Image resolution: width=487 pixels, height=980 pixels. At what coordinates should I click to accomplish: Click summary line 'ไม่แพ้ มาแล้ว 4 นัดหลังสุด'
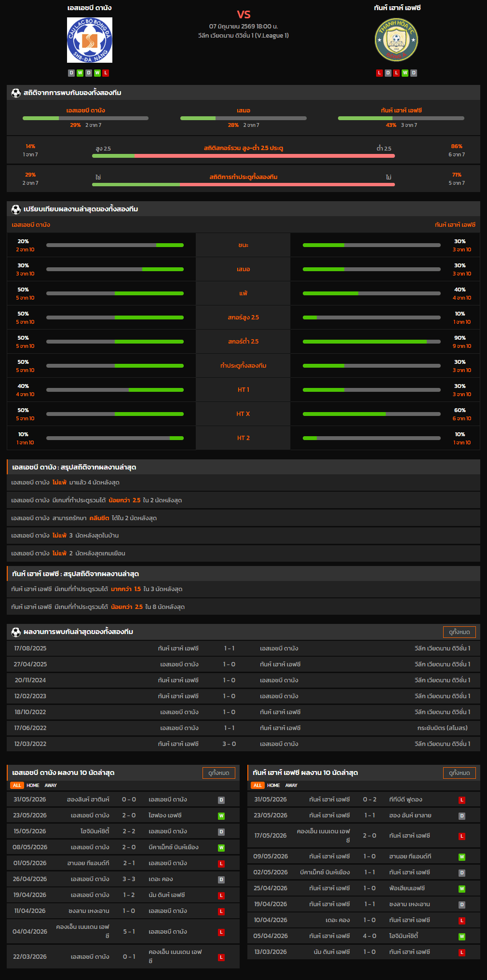pos(243,483)
